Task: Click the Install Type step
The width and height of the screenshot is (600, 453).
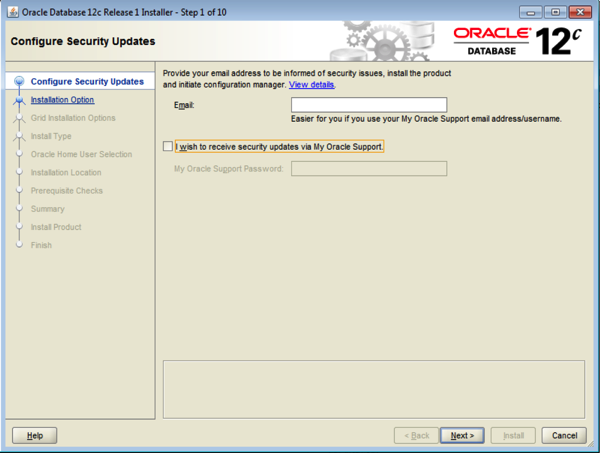Action: pyautogui.click(x=51, y=136)
